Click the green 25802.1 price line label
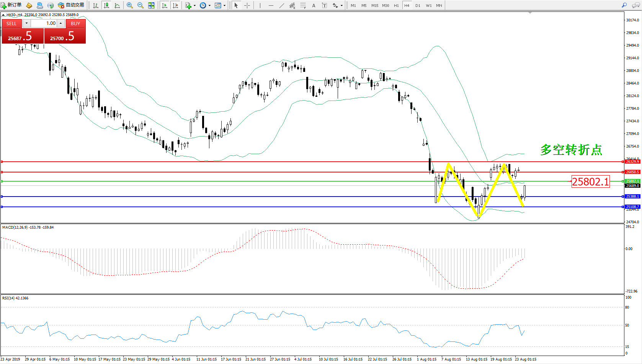Image resolution: width=642 pixels, height=364 pixels. coord(632,181)
